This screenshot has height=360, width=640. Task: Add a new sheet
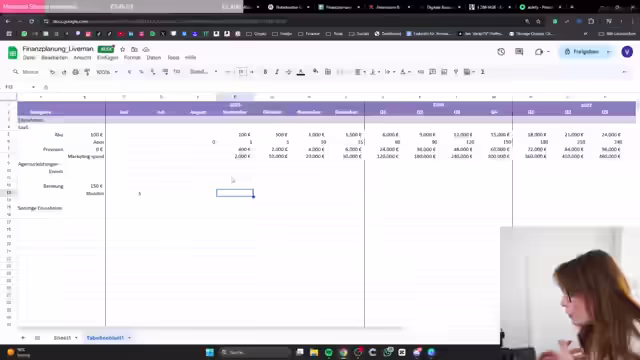[x=23, y=338]
